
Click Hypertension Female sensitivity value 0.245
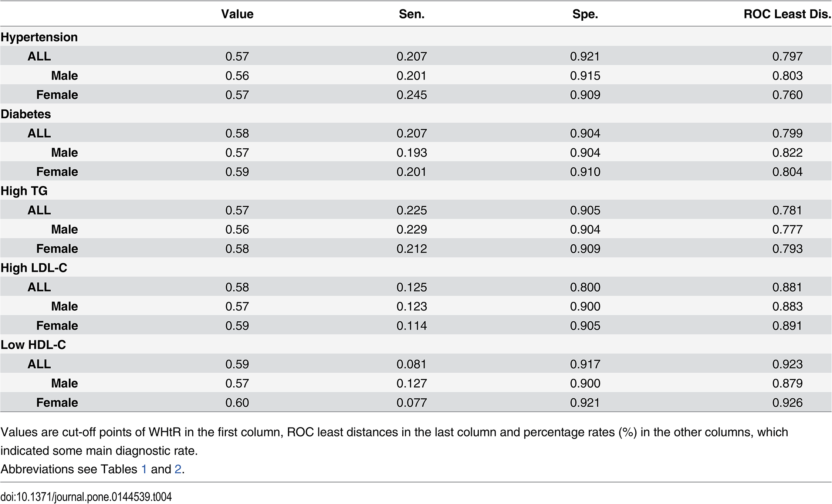[412, 95]
